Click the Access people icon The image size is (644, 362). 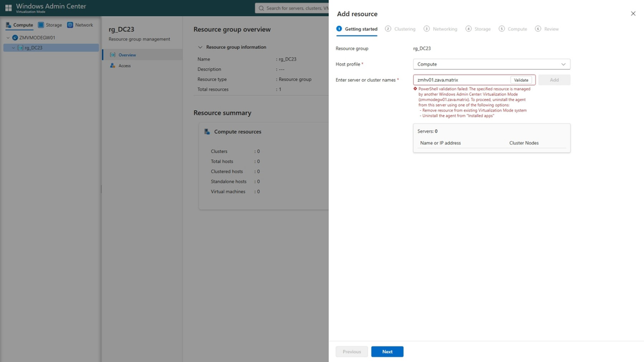113,66
